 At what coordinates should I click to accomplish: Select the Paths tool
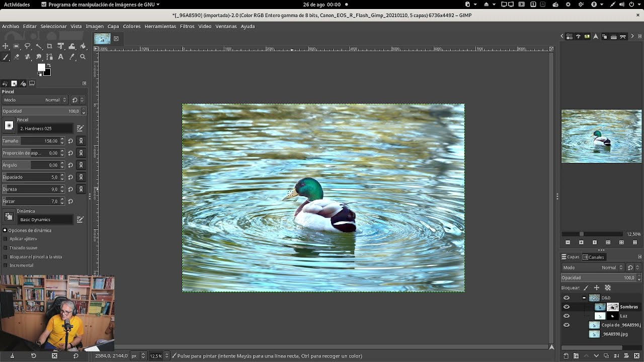point(50,57)
